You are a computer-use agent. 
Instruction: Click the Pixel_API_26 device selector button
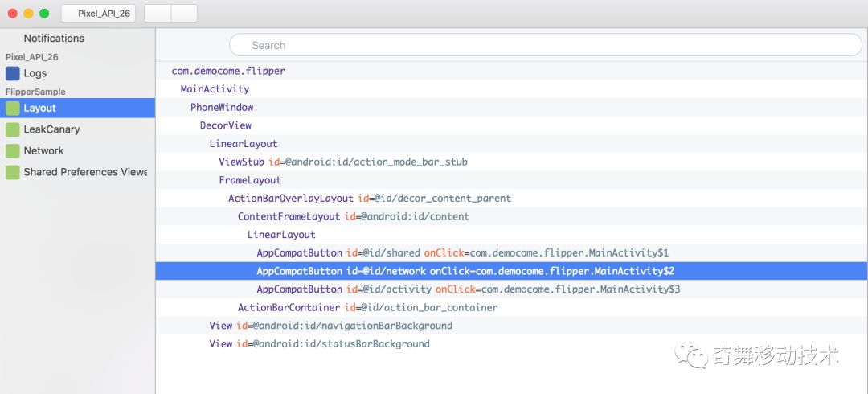click(x=99, y=14)
